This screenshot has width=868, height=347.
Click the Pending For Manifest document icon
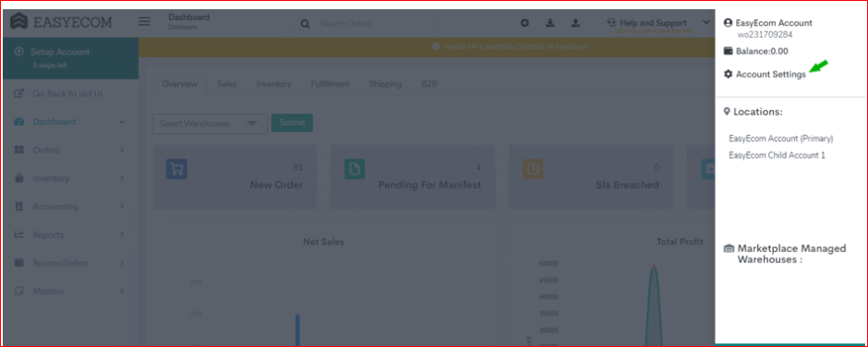355,169
